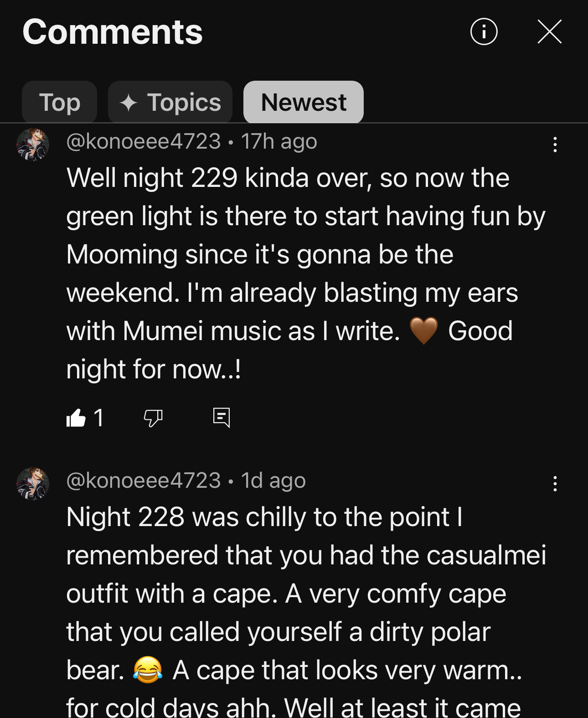Close the Comments panel
The width and height of the screenshot is (588, 718).
549,31
